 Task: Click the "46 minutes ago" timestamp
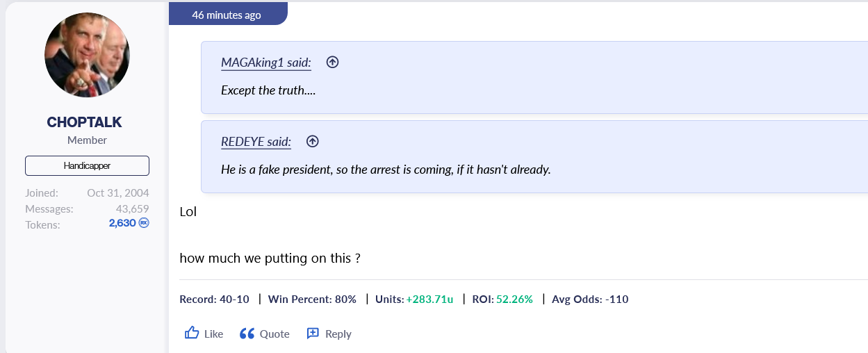click(227, 15)
